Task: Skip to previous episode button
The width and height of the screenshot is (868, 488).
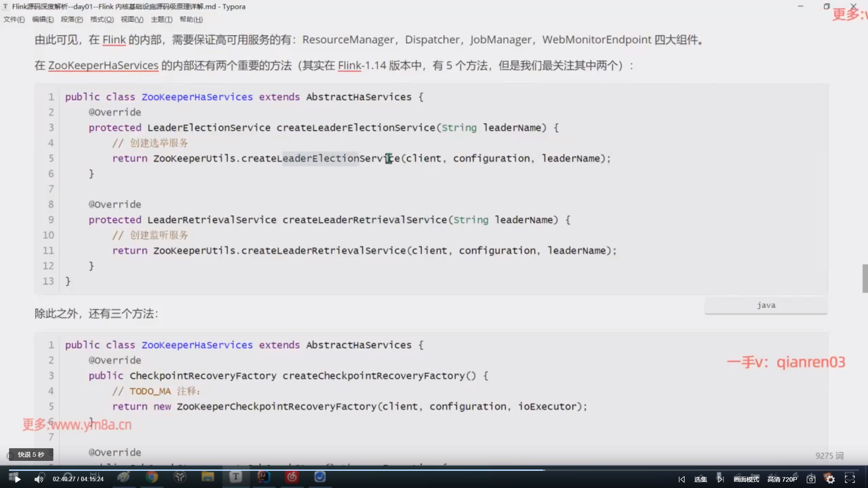Action: coord(682,479)
